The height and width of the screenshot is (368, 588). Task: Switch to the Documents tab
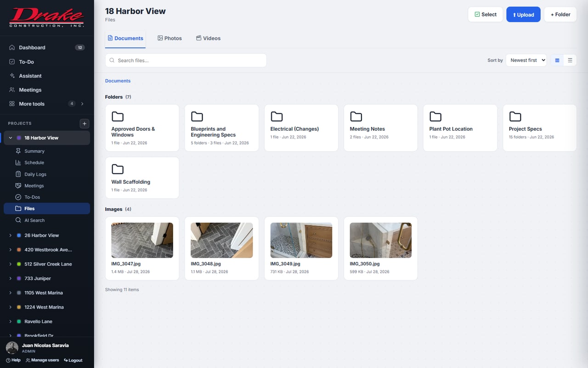[x=125, y=38]
